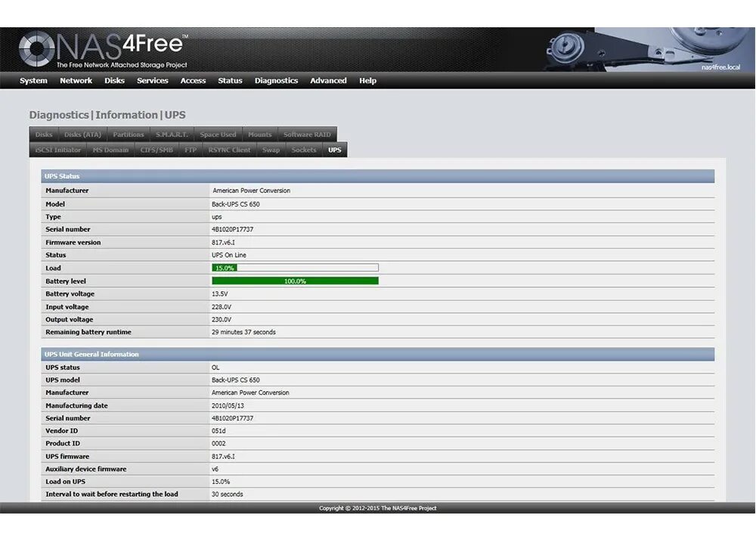The image size is (756, 540).
Task: Switch to the Mounts tab
Action: coord(260,135)
